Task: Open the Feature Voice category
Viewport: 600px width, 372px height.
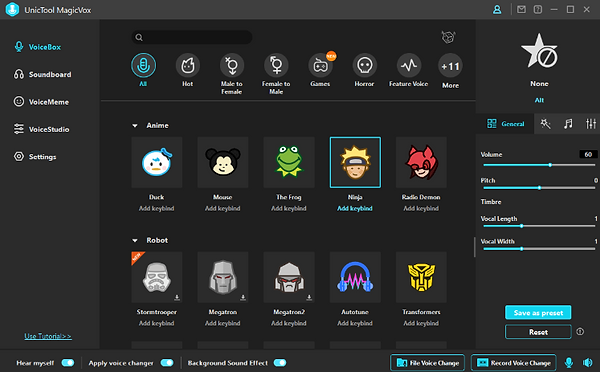Action: click(x=409, y=65)
